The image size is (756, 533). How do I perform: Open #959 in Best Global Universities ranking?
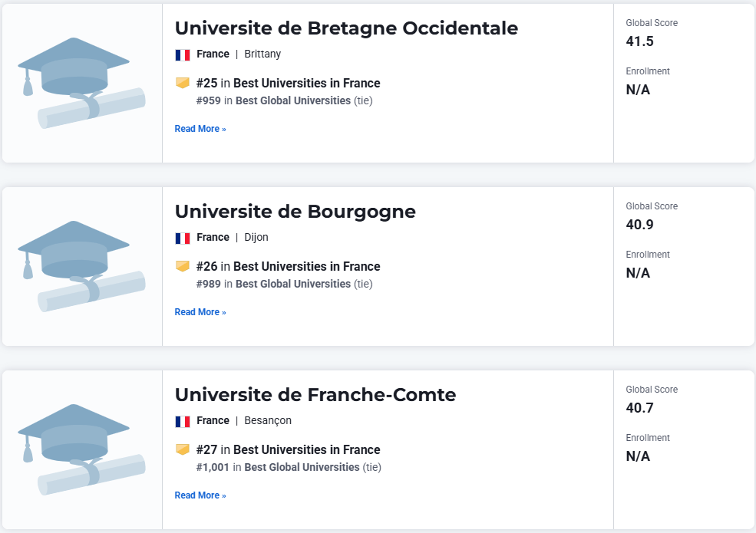[x=285, y=100]
